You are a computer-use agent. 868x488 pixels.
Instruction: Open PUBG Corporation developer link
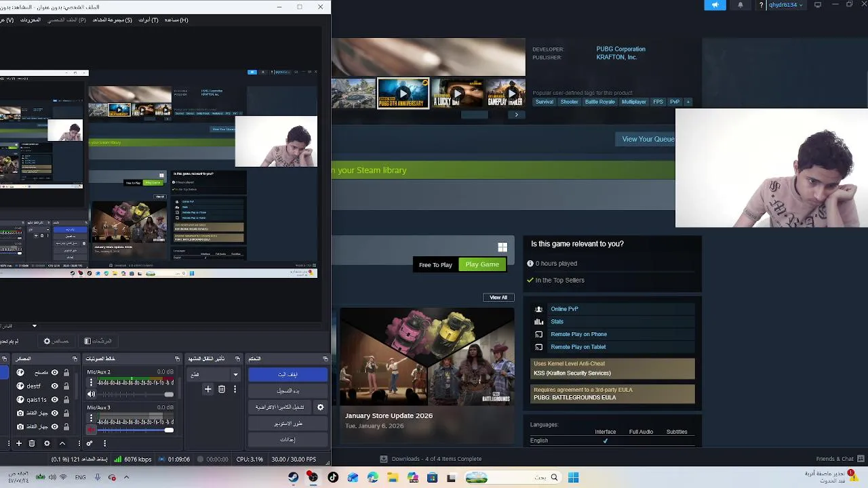click(x=620, y=49)
